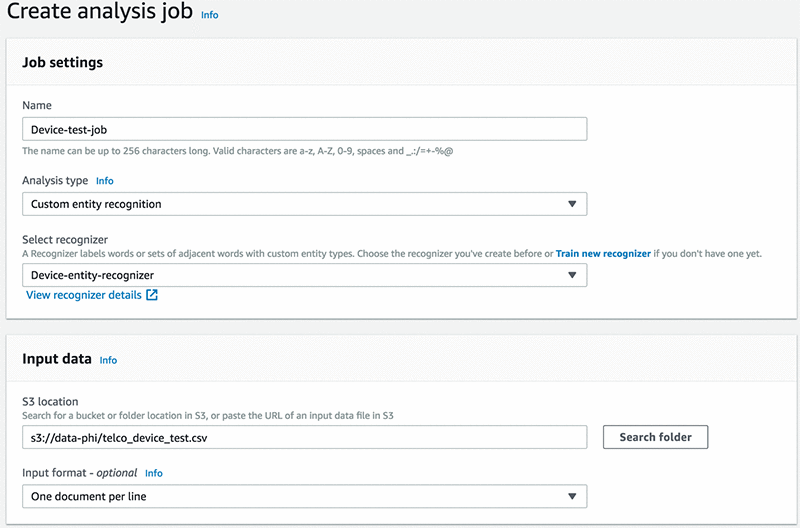Viewport: 800px width, 528px height.
Task: Open the View recognizer details link
Action: point(84,295)
